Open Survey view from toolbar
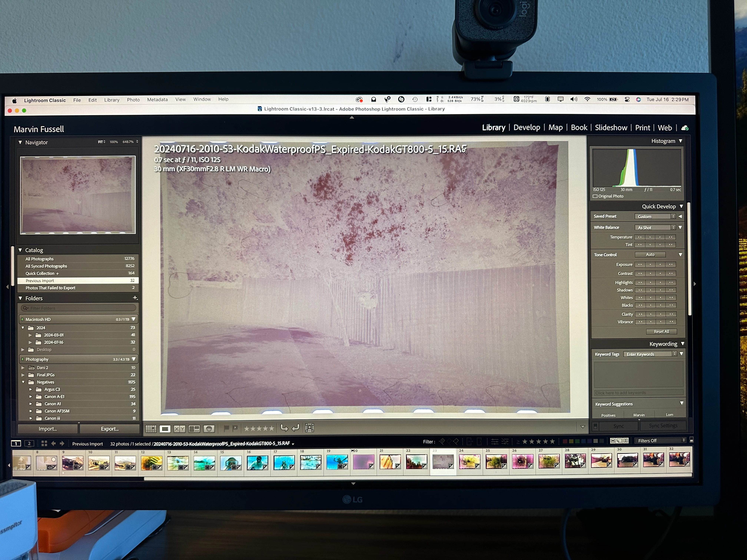 pos(194,429)
